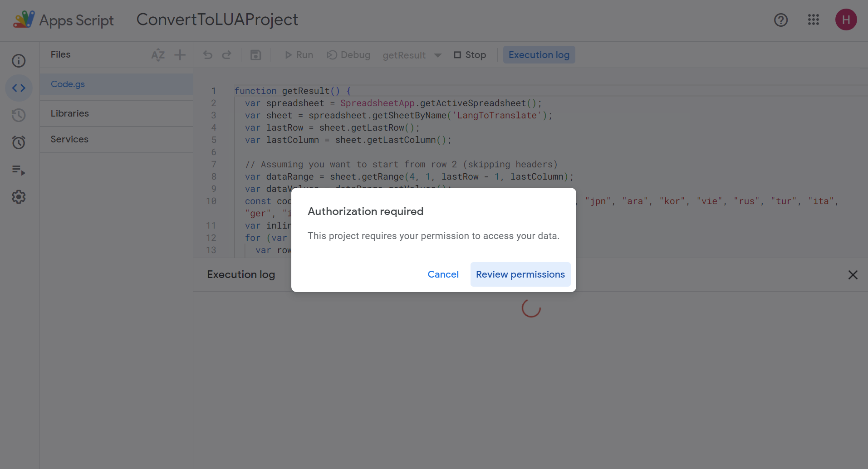Image resolution: width=868 pixels, height=469 pixels.
Task: Open the Services section
Action: [69, 139]
